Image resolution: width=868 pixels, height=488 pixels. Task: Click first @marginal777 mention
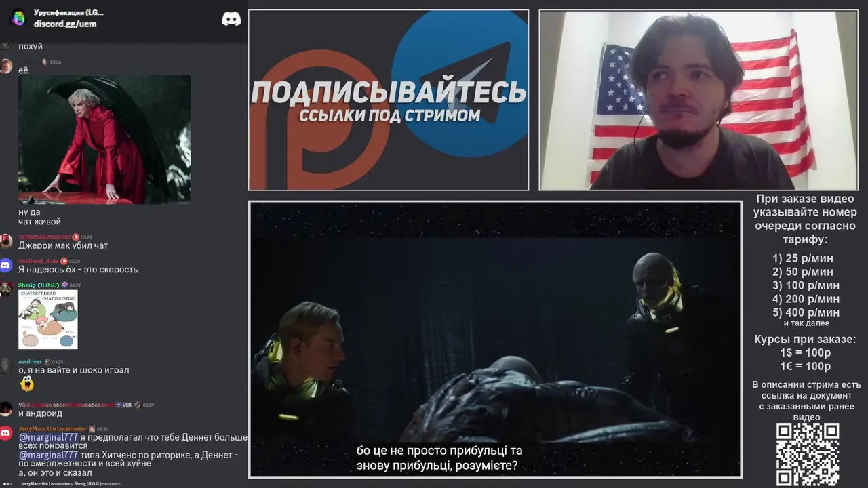pyautogui.click(x=48, y=438)
